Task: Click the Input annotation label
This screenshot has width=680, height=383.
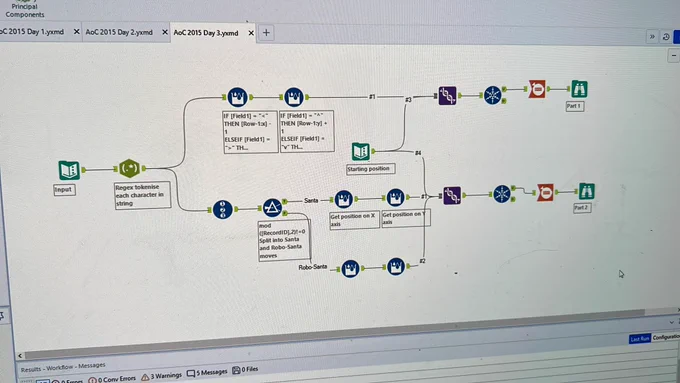Action: point(64,190)
